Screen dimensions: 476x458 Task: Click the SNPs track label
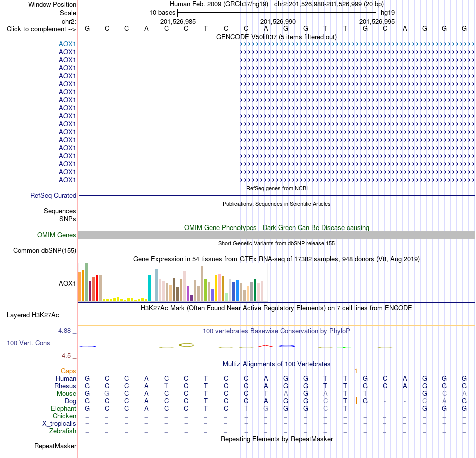(x=68, y=219)
